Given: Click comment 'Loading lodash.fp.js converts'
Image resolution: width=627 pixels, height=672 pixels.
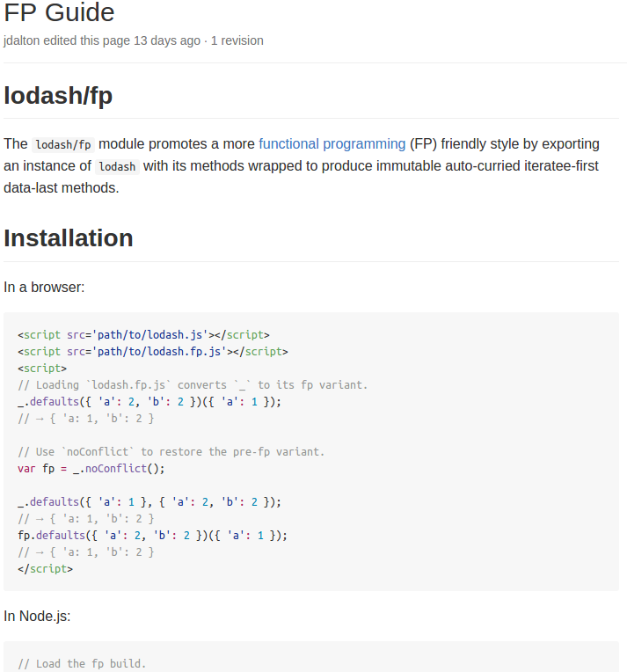Looking at the screenshot, I should click(x=193, y=385).
